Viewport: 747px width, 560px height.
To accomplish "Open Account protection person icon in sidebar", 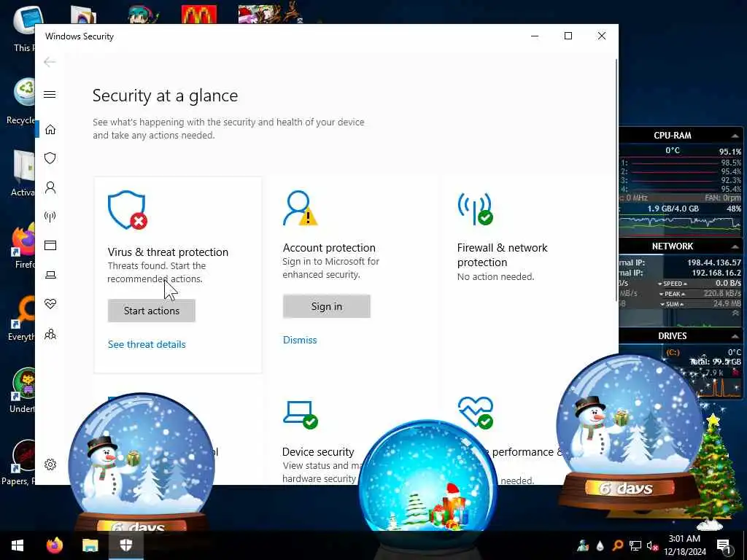I will (50, 187).
